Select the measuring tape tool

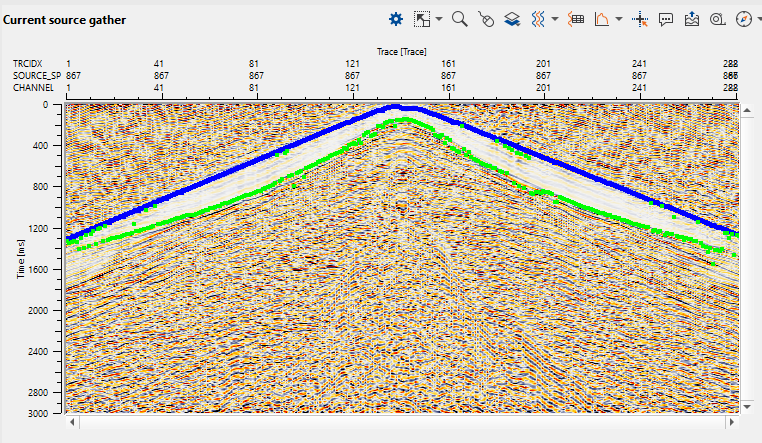point(717,19)
